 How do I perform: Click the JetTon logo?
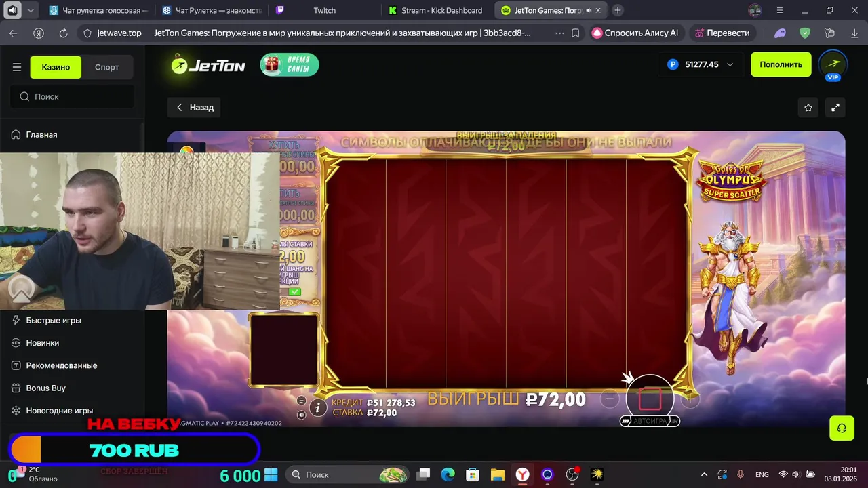[x=208, y=65]
